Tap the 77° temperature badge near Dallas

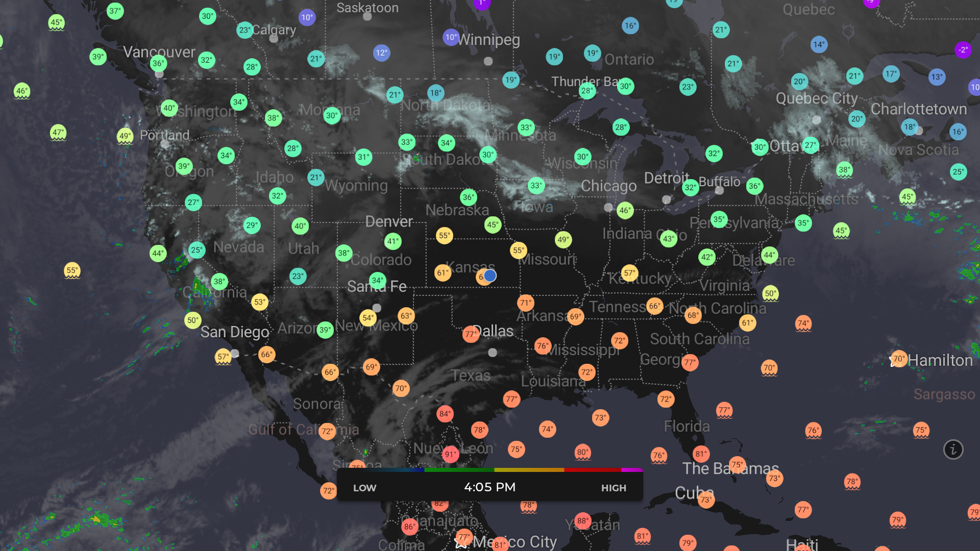click(x=471, y=334)
